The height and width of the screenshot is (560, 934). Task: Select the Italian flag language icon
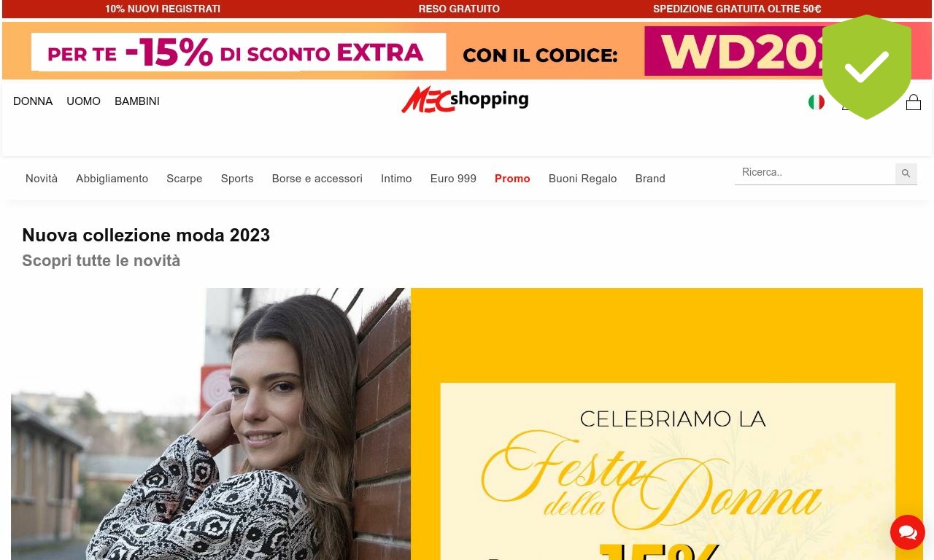click(817, 103)
